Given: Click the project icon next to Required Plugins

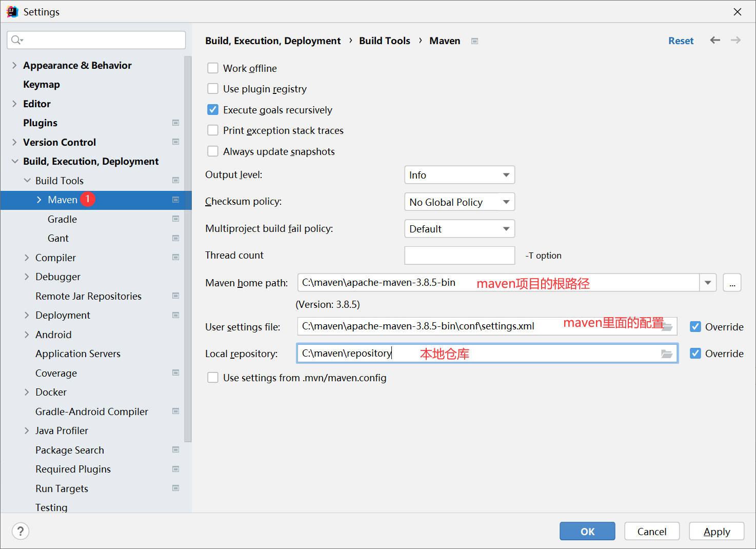Looking at the screenshot, I should click(x=175, y=469).
